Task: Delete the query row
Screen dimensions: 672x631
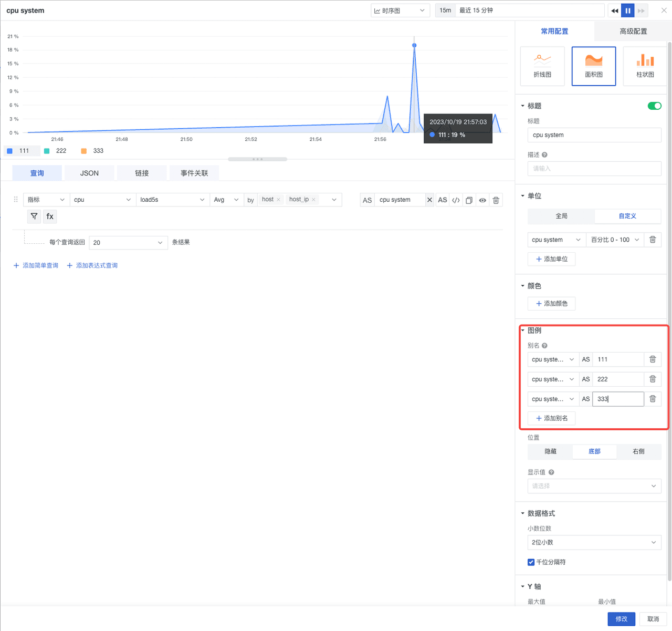Action: tap(496, 200)
